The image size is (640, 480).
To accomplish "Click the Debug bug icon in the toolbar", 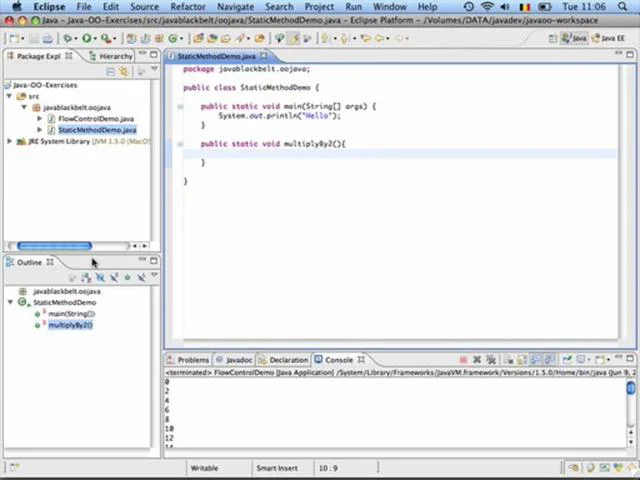I will pos(68,38).
